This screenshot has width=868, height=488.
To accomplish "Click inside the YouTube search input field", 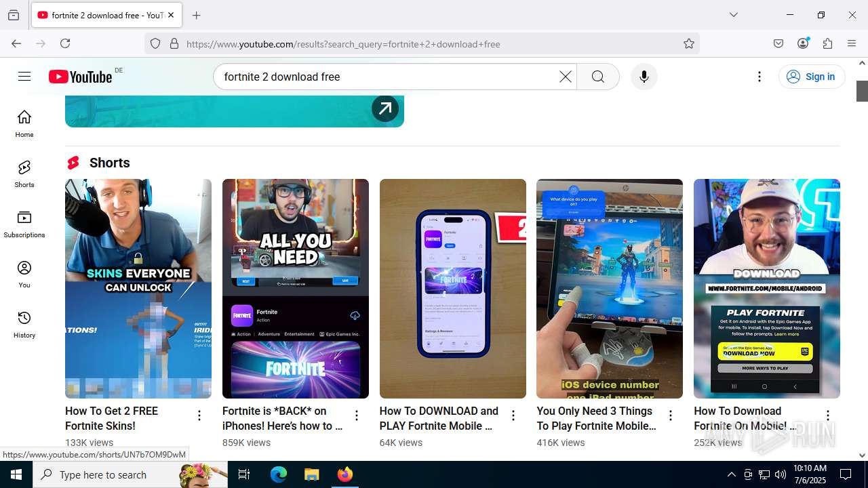I will click(x=387, y=77).
